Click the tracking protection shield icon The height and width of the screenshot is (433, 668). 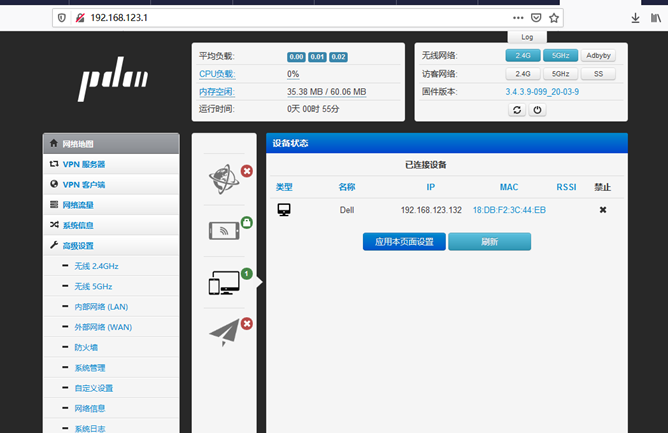point(62,18)
